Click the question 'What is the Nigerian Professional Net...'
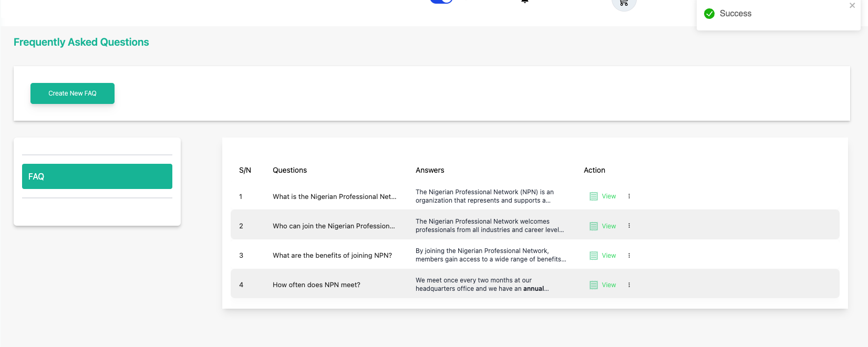Screen dimensions: 868x347 335,197
